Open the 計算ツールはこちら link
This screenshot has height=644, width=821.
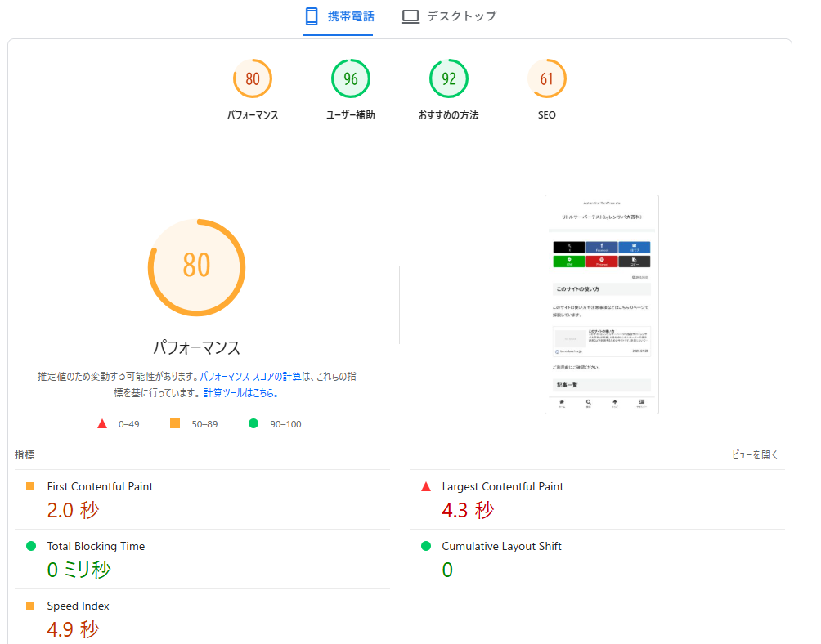coord(240,393)
